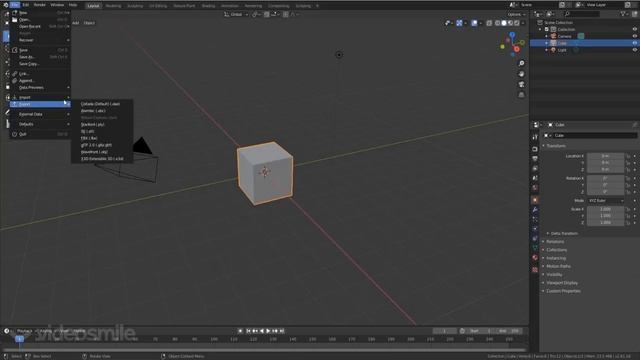This screenshot has width=640, height=360.
Task: Choose Collada (Default) (.dae) export option
Action: coord(100,104)
